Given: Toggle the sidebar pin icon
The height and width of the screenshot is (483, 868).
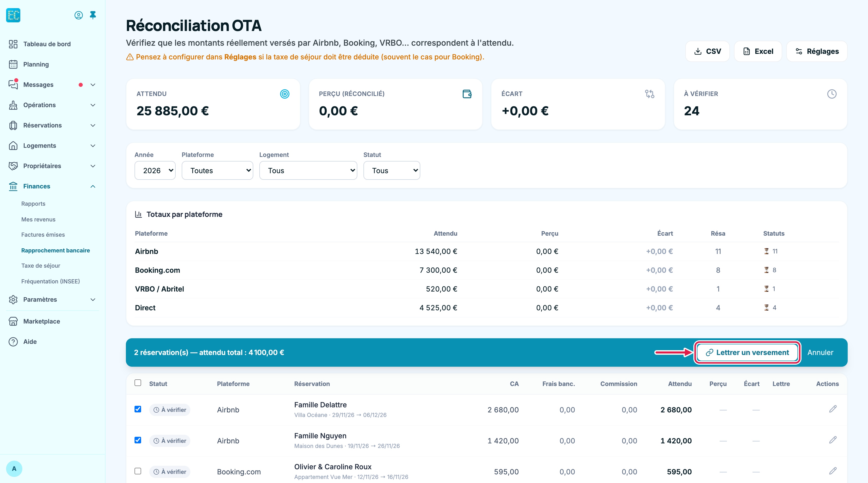Looking at the screenshot, I should pyautogui.click(x=93, y=15).
